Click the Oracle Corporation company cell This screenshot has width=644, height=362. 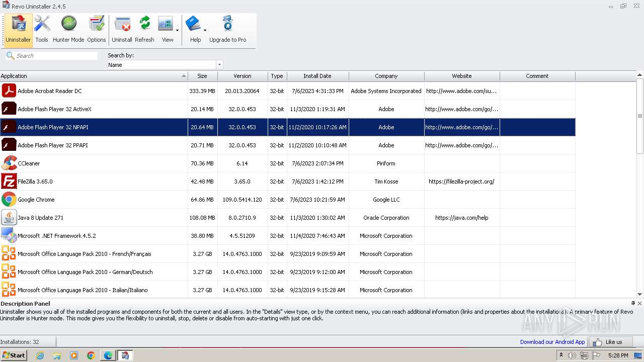[x=386, y=218]
